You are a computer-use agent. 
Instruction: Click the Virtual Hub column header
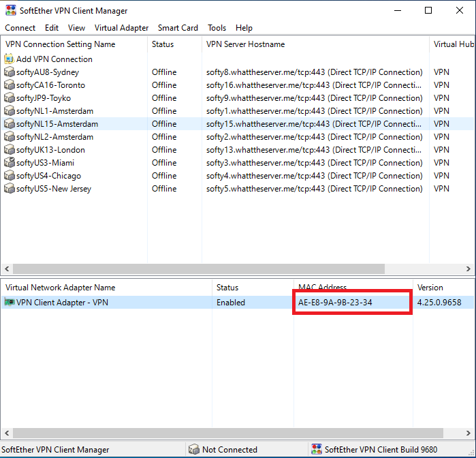pos(452,44)
